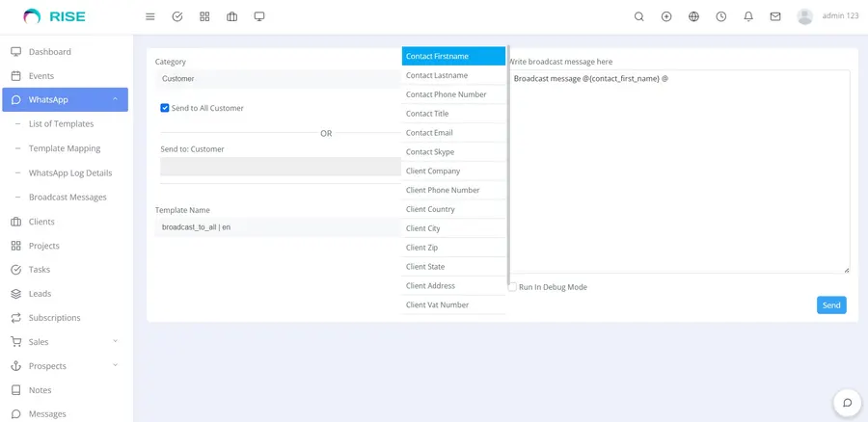Select Client City suggestion

(x=453, y=228)
